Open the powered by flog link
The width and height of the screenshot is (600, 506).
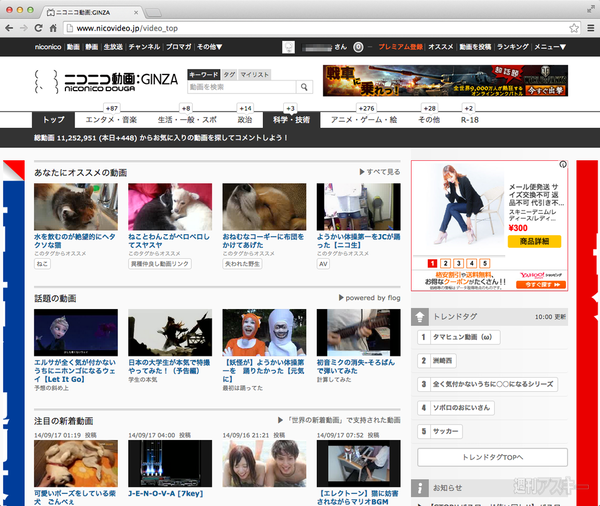(x=370, y=298)
